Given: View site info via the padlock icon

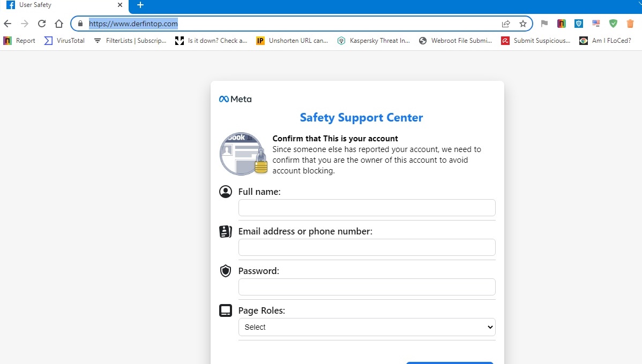Looking at the screenshot, I should pyautogui.click(x=80, y=24).
